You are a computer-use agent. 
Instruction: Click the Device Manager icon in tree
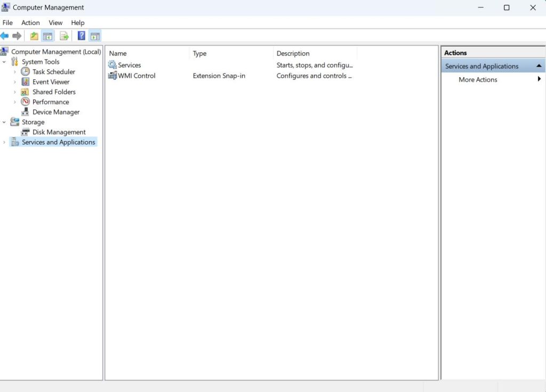(25, 112)
